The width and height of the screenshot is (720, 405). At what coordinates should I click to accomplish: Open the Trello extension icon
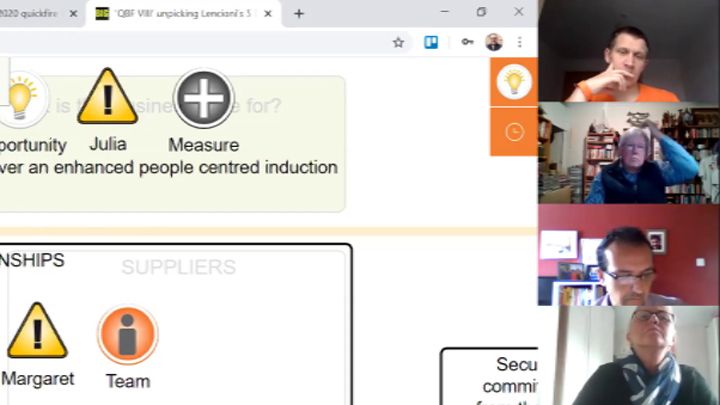tap(432, 42)
